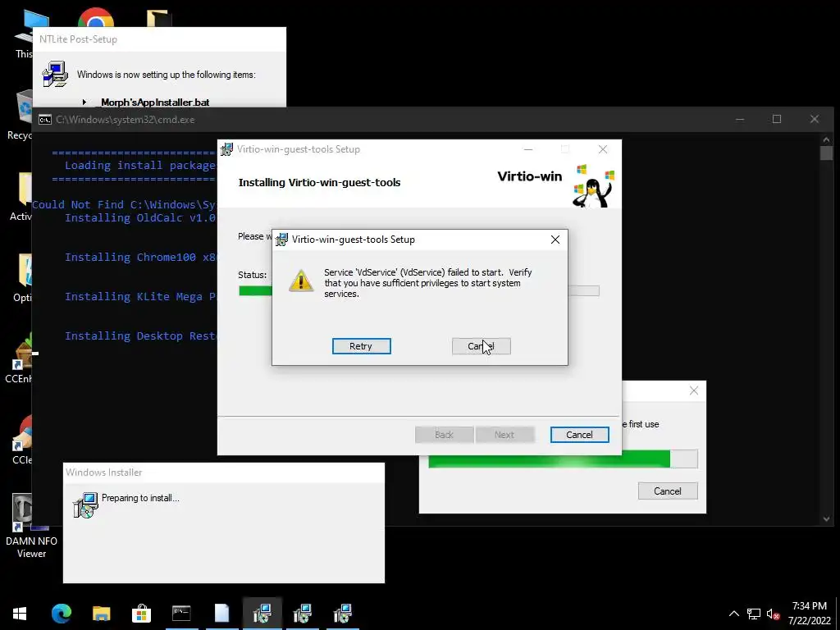Close the cmd.exe window
Screen dimensions: 840x630
tap(815, 119)
